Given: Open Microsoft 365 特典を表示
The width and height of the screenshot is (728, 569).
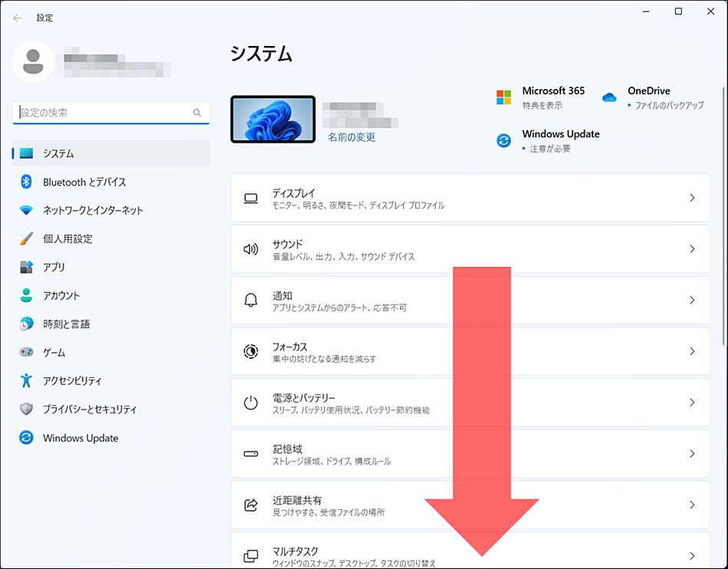Looking at the screenshot, I should (504, 97).
